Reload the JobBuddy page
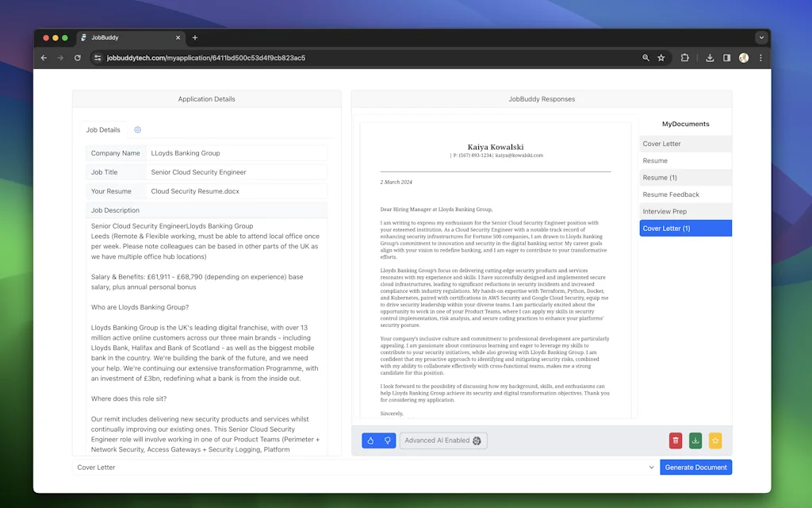Image resolution: width=812 pixels, height=508 pixels. coord(77,57)
